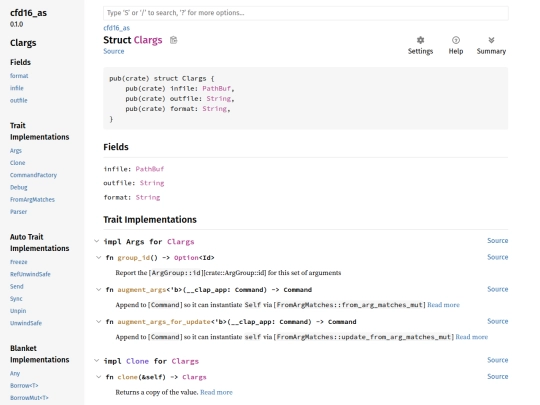Open String type in format field row
This screenshot has width=540, height=405.
click(148, 197)
